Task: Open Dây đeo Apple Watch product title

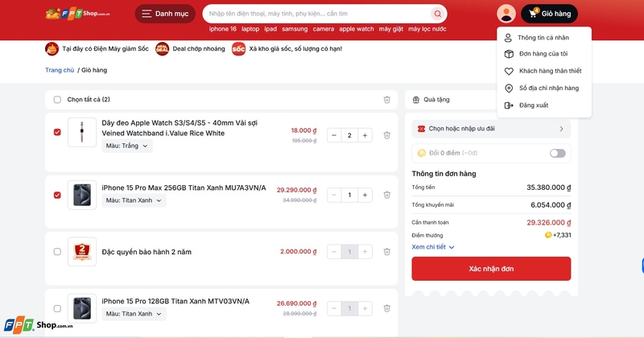Action: (180, 128)
